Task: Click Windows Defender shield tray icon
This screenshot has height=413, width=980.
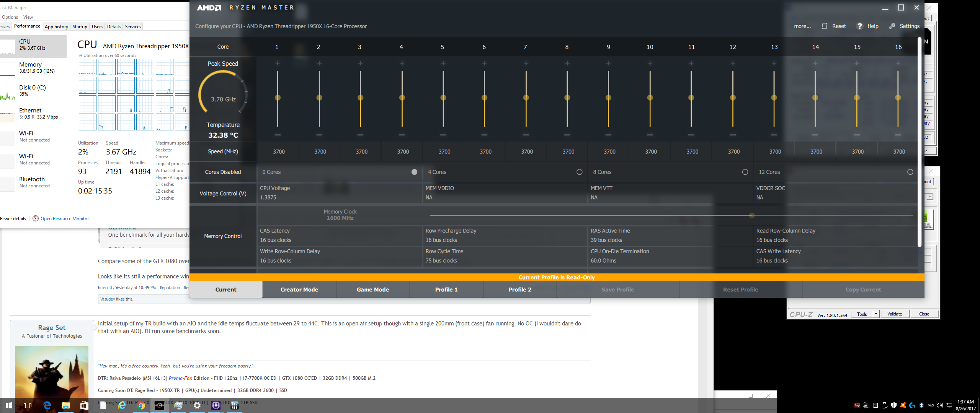Action: (x=894, y=405)
